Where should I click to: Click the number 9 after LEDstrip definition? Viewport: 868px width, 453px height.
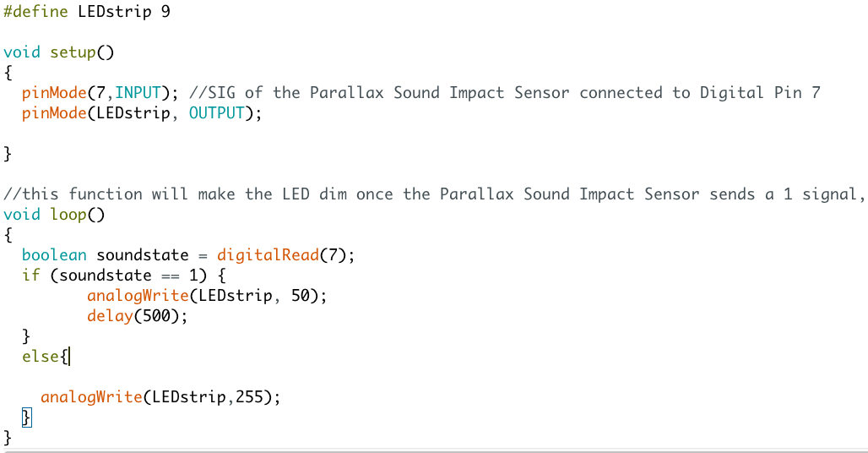click(165, 13)
